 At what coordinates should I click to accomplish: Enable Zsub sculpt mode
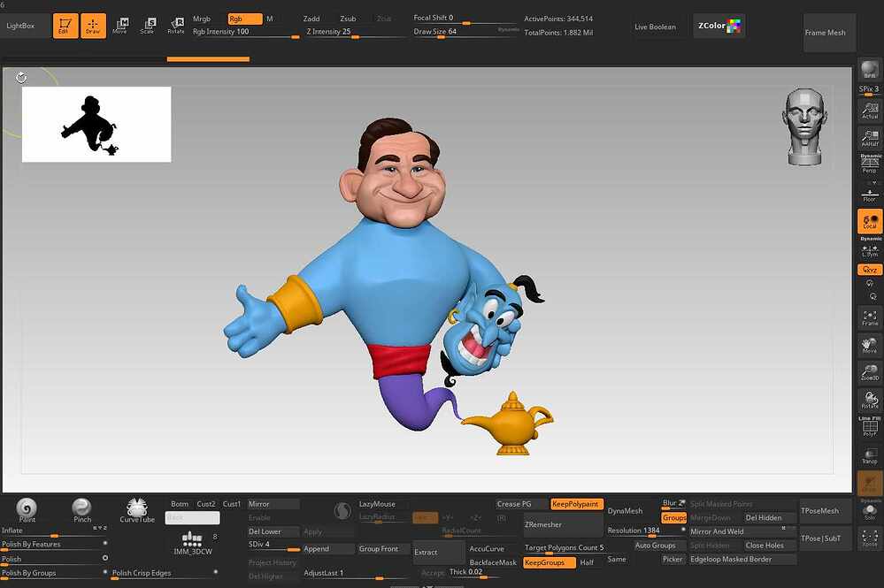coord(348,19)
